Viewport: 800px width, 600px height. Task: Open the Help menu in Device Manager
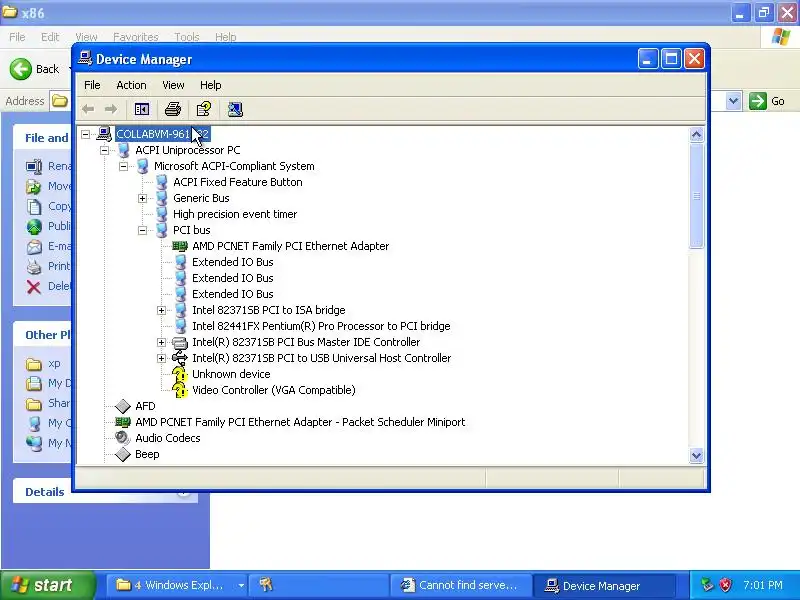pyautogui.click(x=210, y=85)
